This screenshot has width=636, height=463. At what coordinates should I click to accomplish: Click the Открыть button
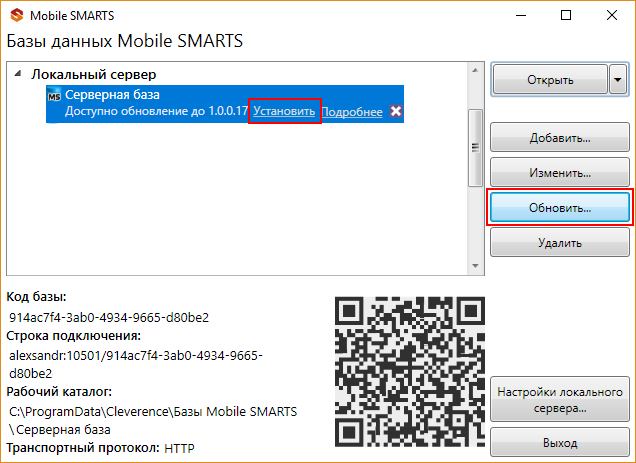pos(550,80)
